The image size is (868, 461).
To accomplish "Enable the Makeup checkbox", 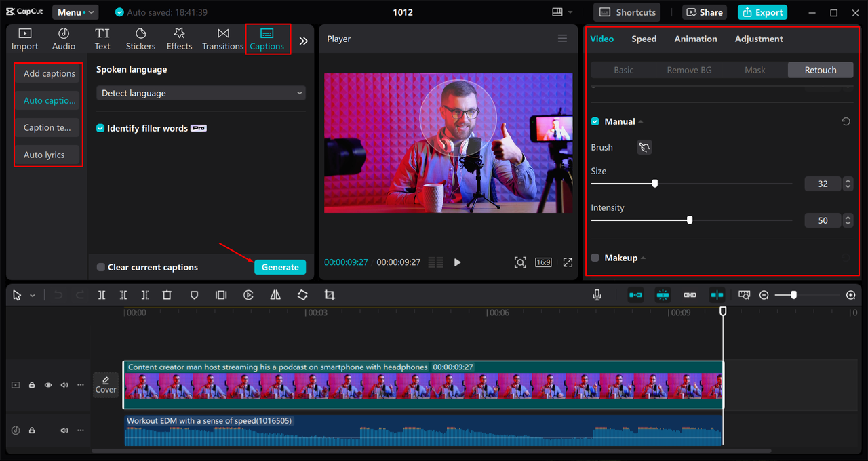I will click(595, 258).
